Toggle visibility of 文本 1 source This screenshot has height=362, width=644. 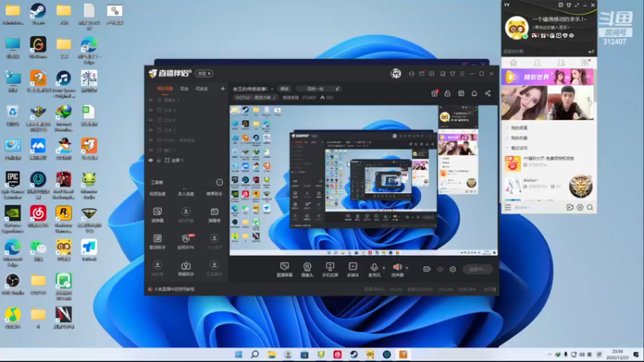pyautogui.click(x=151, y=130)
